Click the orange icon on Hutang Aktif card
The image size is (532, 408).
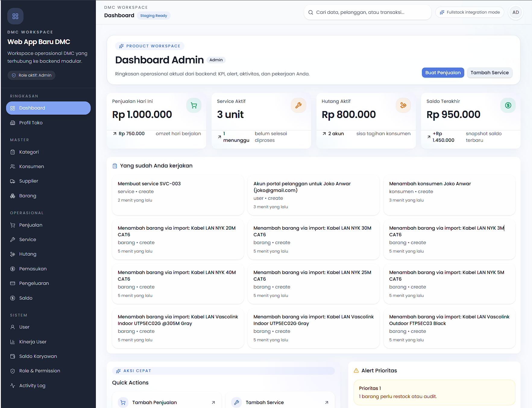point(403,105)
